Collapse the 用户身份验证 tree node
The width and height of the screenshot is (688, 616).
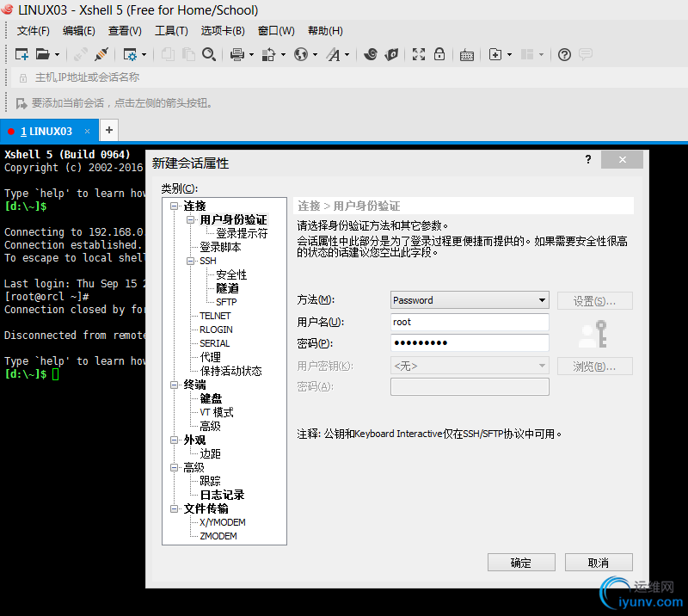tap(190, 219)
